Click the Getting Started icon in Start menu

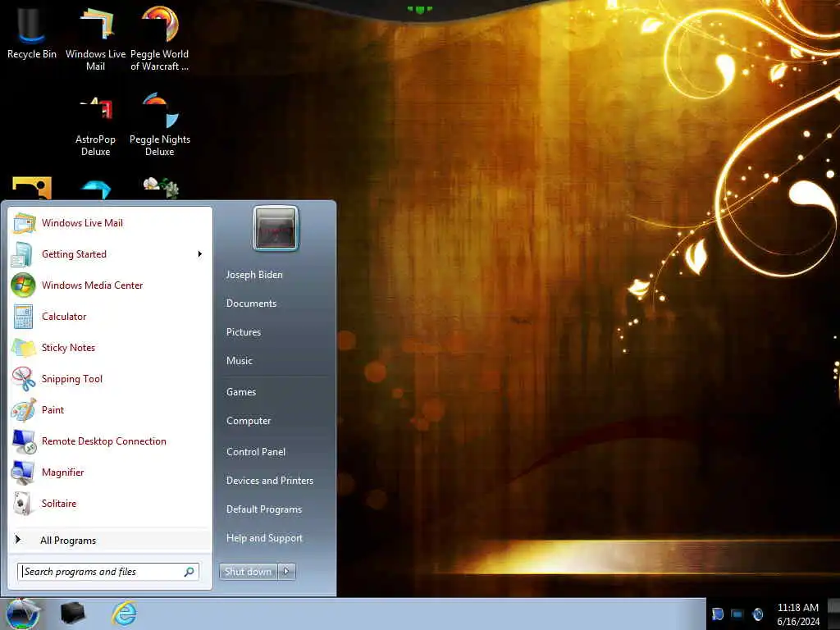(23, 254)
